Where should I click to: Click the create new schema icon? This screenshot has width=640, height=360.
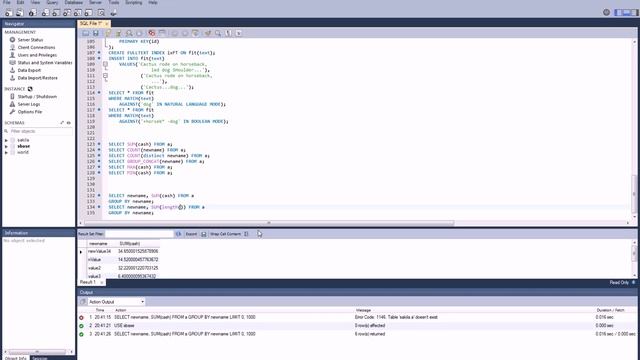[45, 13]
